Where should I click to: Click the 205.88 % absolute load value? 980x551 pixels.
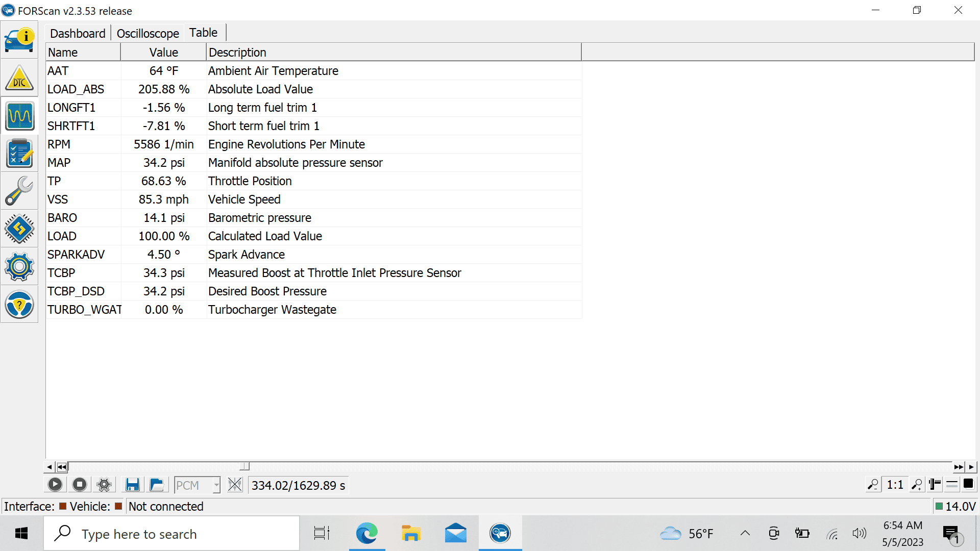(164, 89)
